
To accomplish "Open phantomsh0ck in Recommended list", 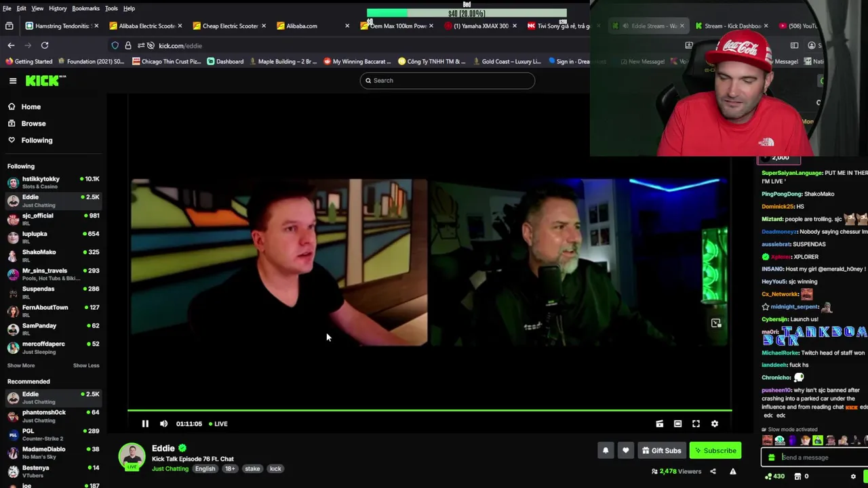I will click(x=53, y=415).
